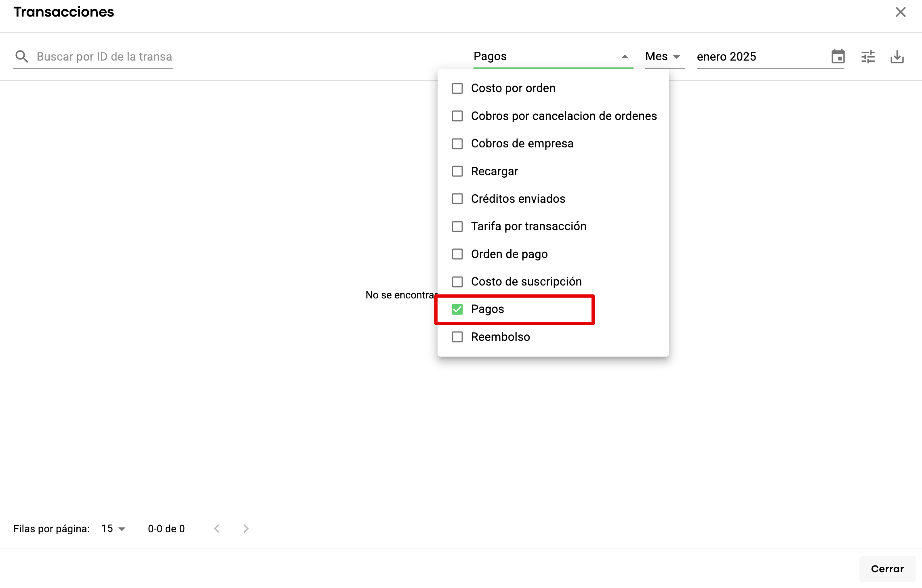Open the Mes period dropdown

(663, 57)
